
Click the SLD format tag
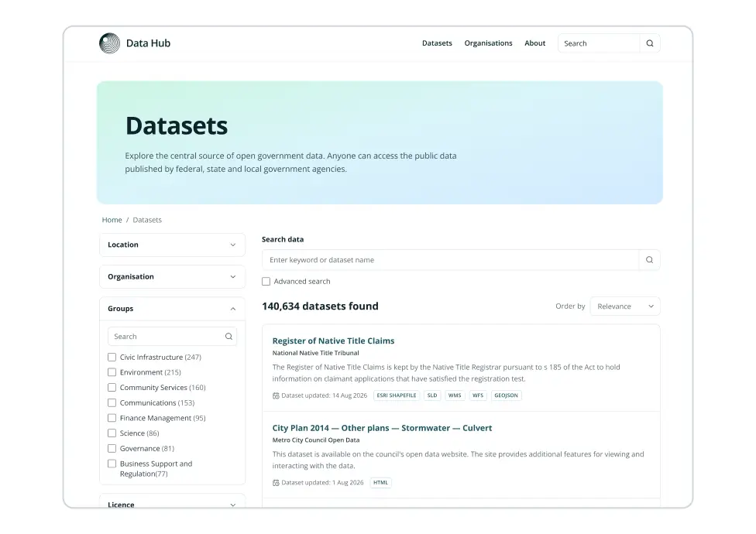(432, 395)
